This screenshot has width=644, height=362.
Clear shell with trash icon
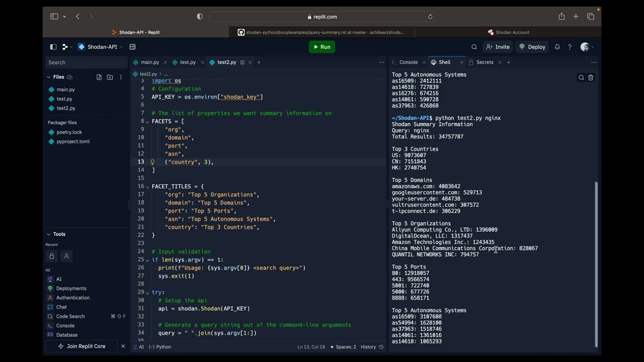tap(591, 77)
